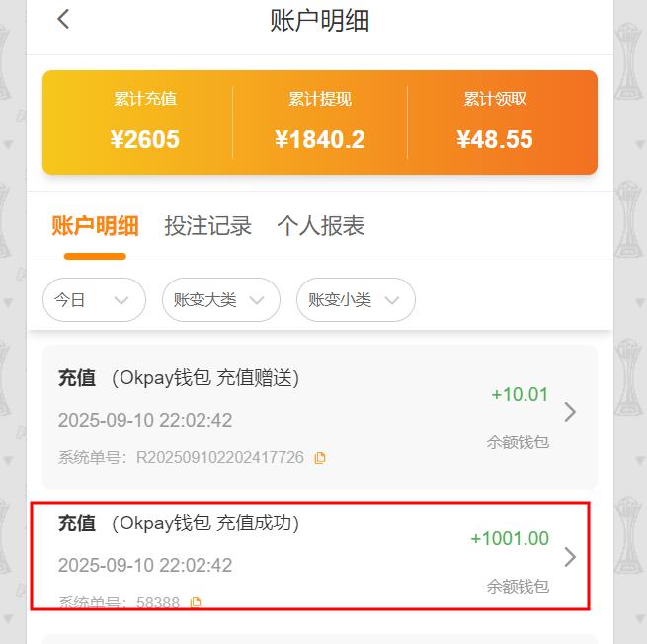Screen dimensions: 647x644
Task: Open details arrow of +10.01 recharge entry
Action: click(x=570, y=412)
